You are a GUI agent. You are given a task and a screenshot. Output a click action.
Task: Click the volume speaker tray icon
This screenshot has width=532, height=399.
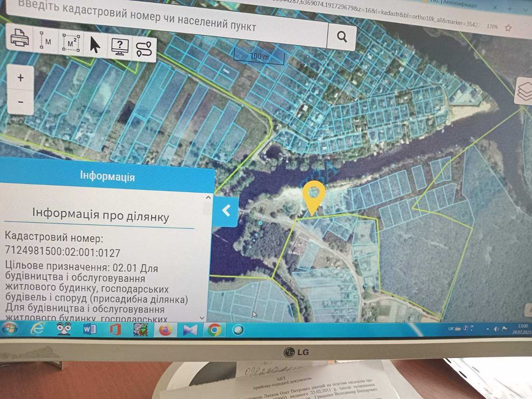point(497,329)
